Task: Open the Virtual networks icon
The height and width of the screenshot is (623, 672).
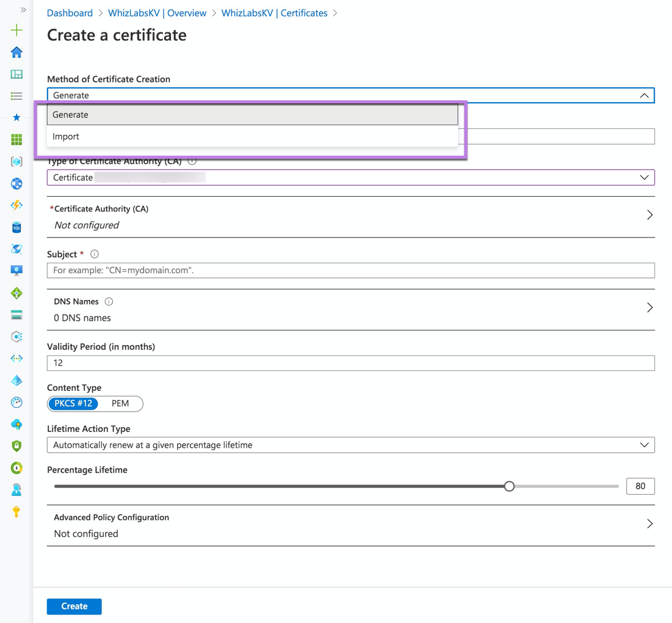Action: click(x=16, y=359)
